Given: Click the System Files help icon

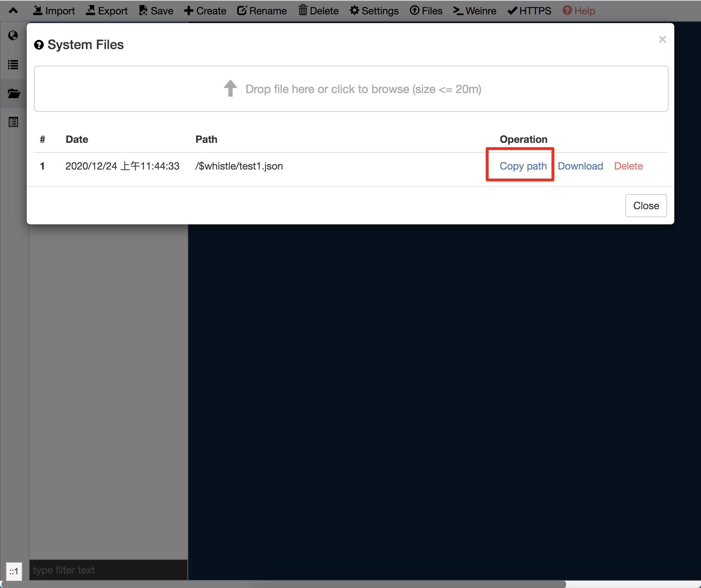Looking at the screenshot, I should click(x=39, y=45).
